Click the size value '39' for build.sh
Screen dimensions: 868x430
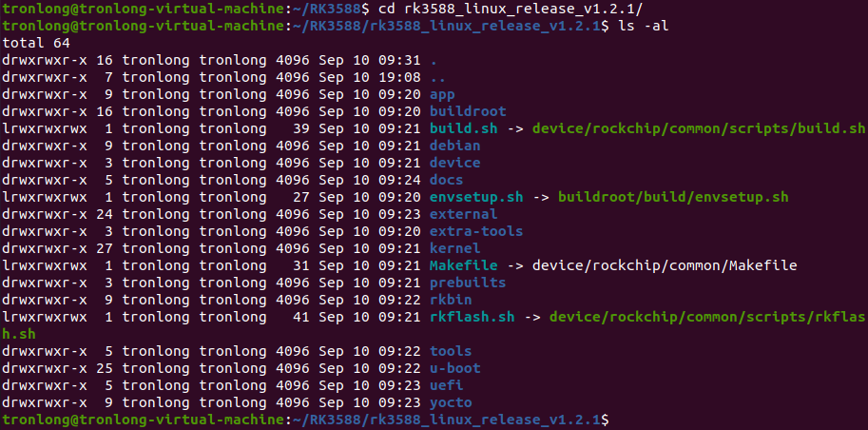[x=301, y=128]
